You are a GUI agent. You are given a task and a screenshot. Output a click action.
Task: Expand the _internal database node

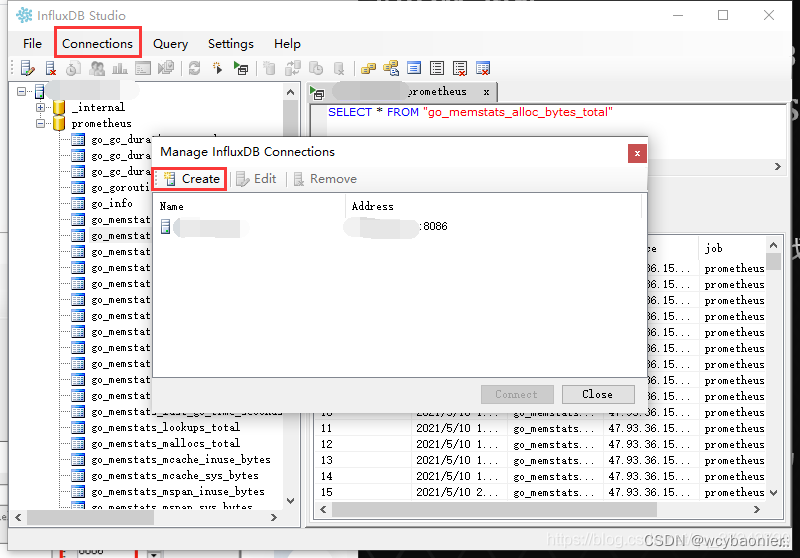[40, 107]
